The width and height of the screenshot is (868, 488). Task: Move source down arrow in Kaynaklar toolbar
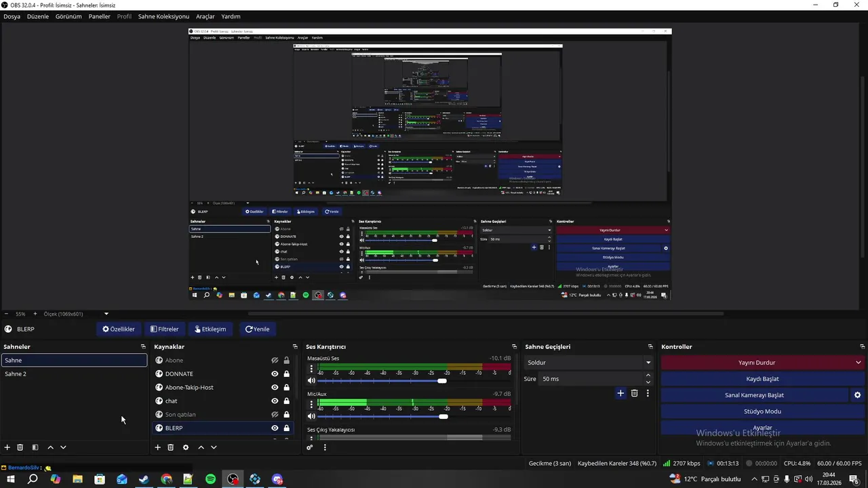[214, 447]
